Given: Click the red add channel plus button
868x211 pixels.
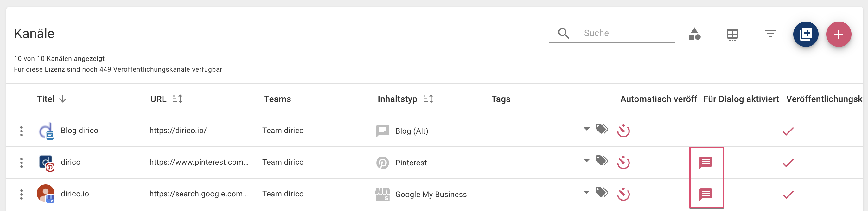Looking at the screenshot, I should coord(838,35).
